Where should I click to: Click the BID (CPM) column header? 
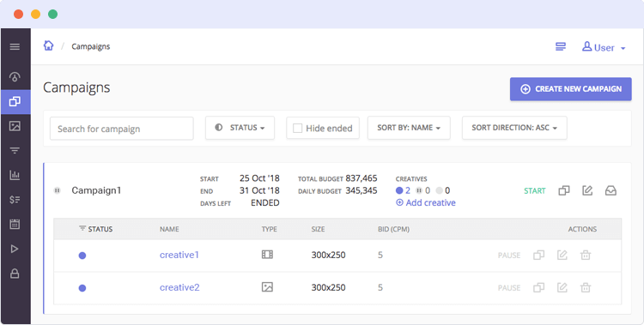coord(393,229)
